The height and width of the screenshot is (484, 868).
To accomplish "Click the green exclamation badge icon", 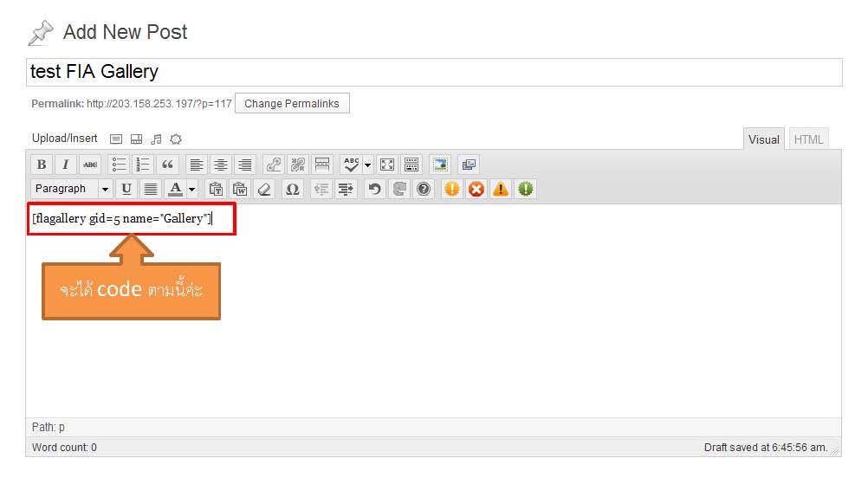I will tap(525, 189).
